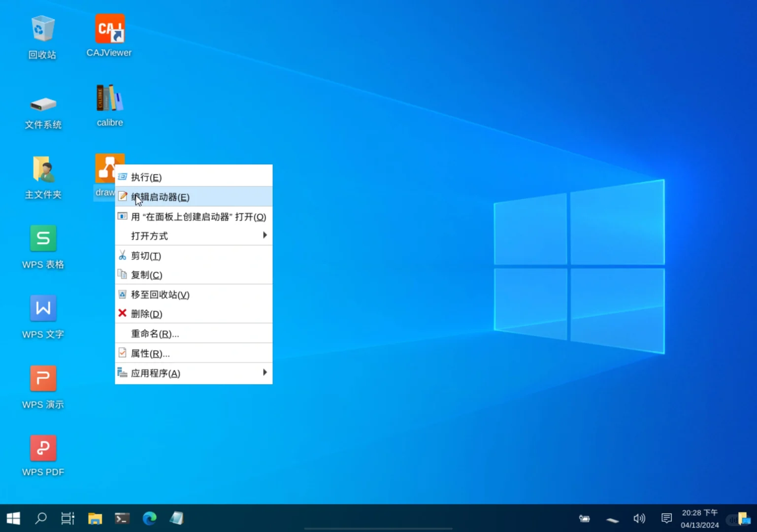Open the CAJViewer application icon
Viewport: 757px width, 532px height.
[108, 29]
